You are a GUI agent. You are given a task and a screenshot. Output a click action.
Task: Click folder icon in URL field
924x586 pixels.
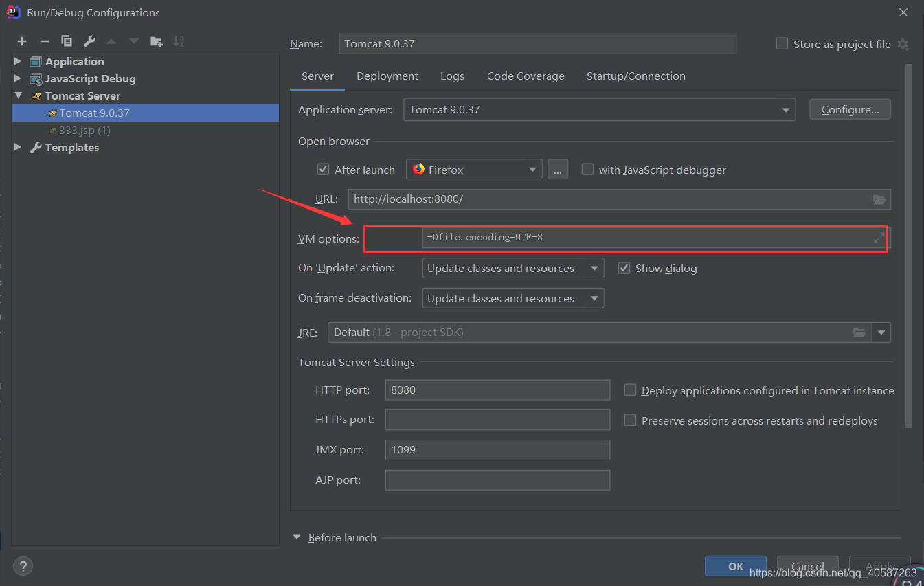point(879,199)
